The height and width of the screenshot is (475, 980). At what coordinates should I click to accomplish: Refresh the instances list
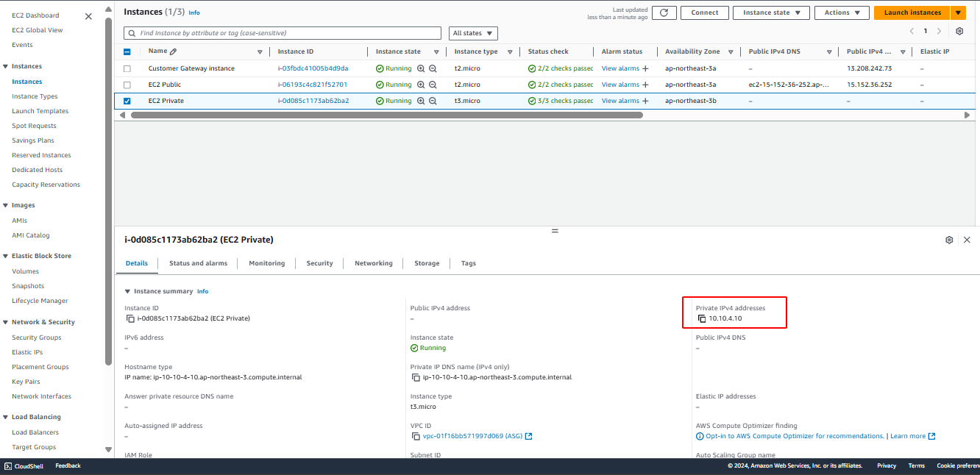(664, 12)
